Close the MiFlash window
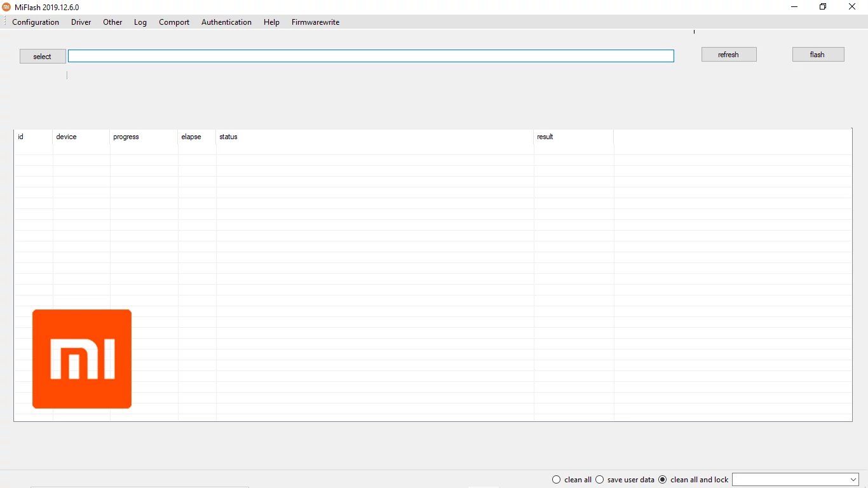 click(x=852, y=7)
